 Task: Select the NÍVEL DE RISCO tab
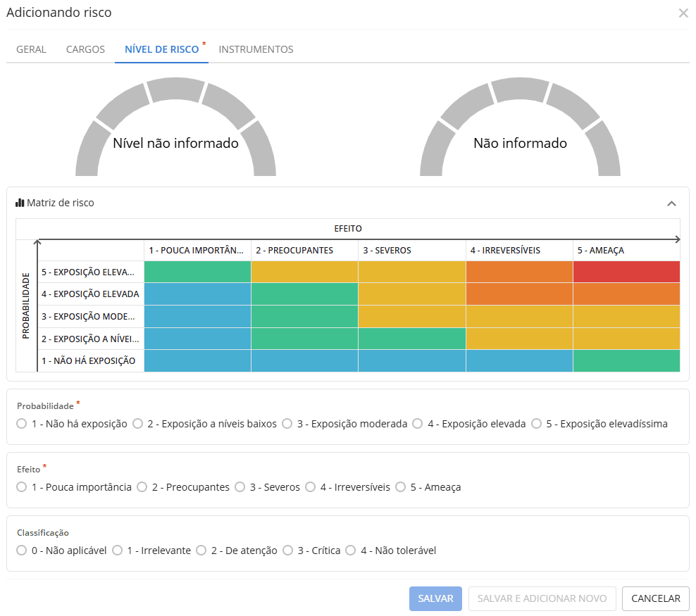click(161, 49)
